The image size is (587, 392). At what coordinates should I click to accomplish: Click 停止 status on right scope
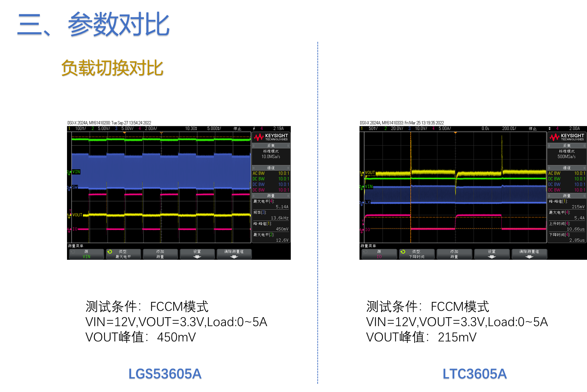point(533,129)
